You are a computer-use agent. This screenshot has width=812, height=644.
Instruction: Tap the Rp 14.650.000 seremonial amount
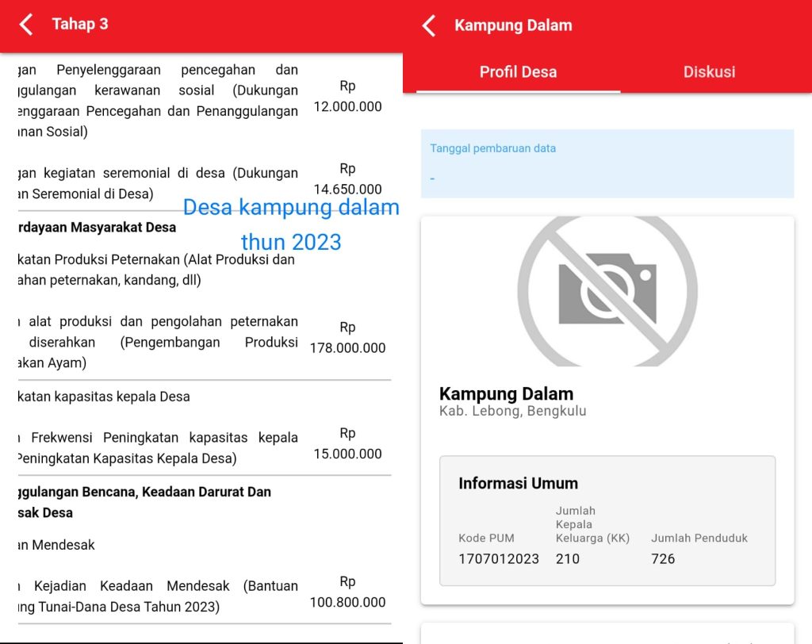[347, 179]
